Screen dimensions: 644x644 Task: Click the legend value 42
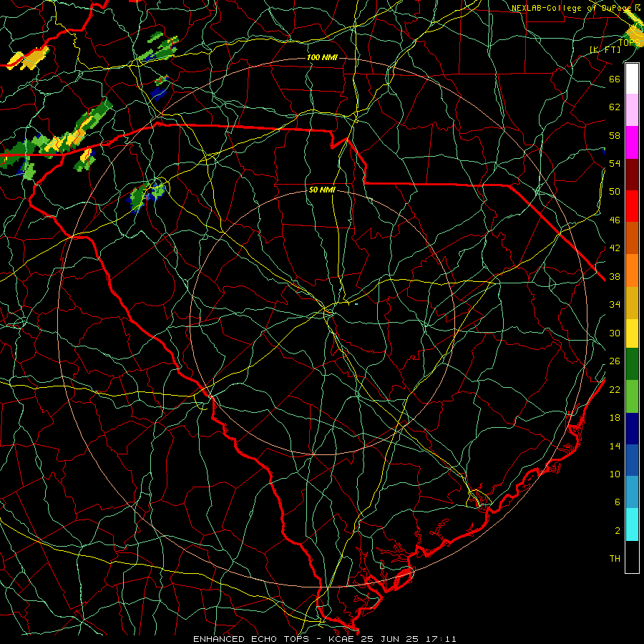click(615, 248)
